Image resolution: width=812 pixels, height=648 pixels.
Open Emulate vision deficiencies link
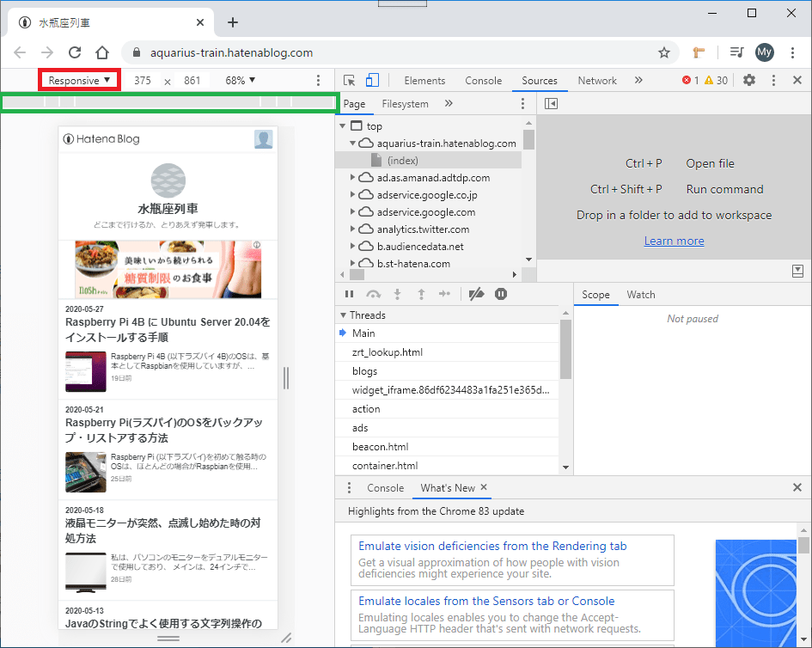[x=492, y=546]
